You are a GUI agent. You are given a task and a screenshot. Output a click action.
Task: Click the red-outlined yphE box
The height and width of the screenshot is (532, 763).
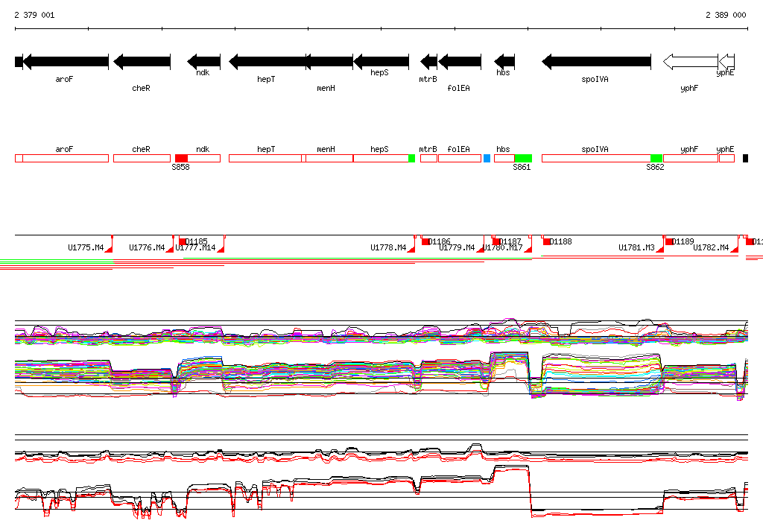click(726, 158)
